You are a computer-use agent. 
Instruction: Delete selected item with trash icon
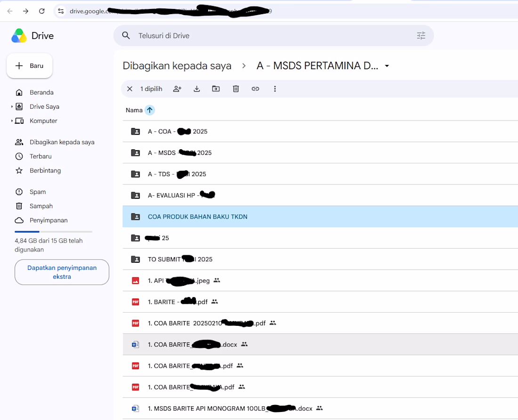pyautogui.click(x=236, y=89)
